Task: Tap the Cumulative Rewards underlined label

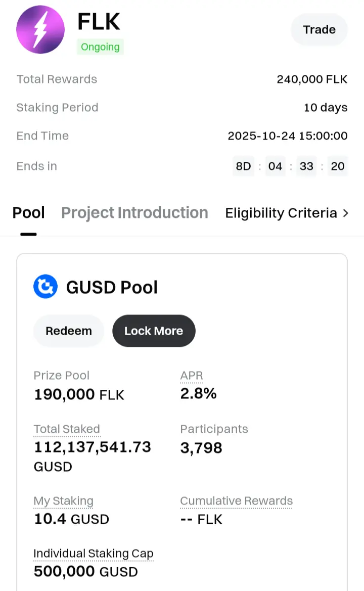Action: (236, 501)
